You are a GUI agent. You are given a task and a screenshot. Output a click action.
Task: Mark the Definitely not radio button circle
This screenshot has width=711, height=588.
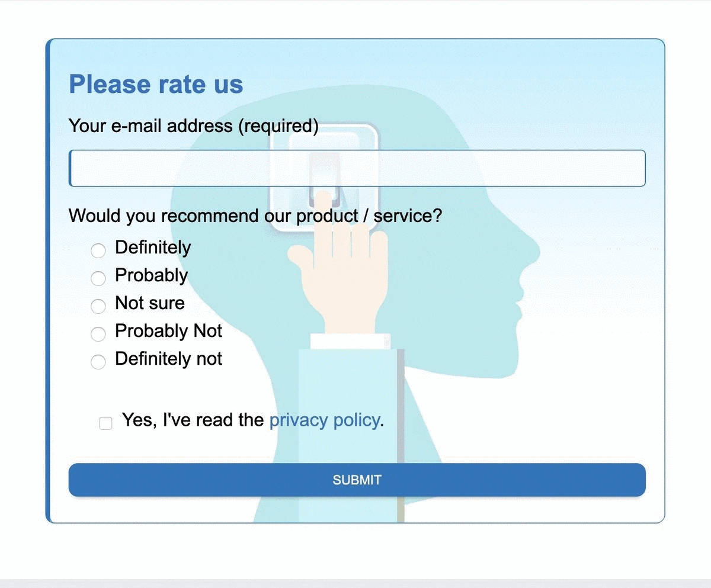tap(98, 362)
